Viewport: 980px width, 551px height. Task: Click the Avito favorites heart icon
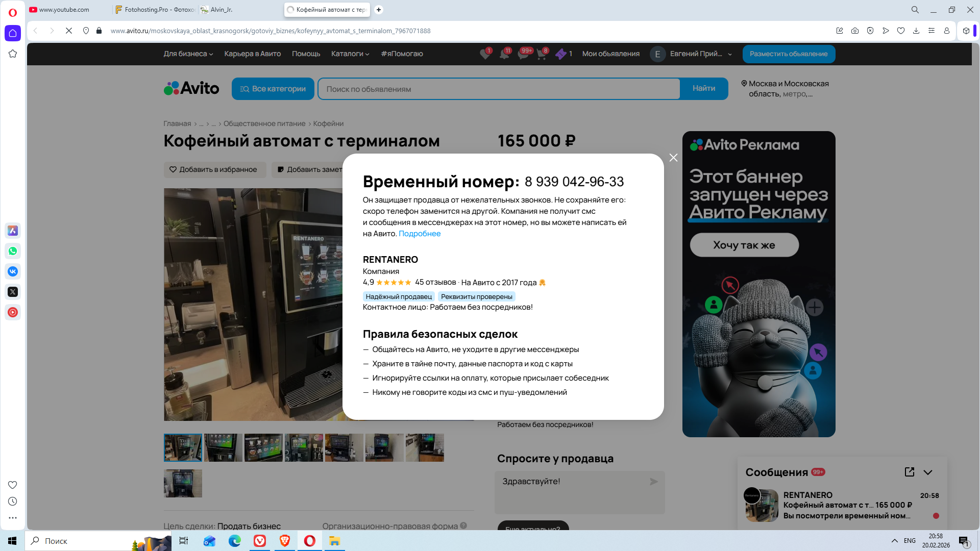(x=484, y=54)
